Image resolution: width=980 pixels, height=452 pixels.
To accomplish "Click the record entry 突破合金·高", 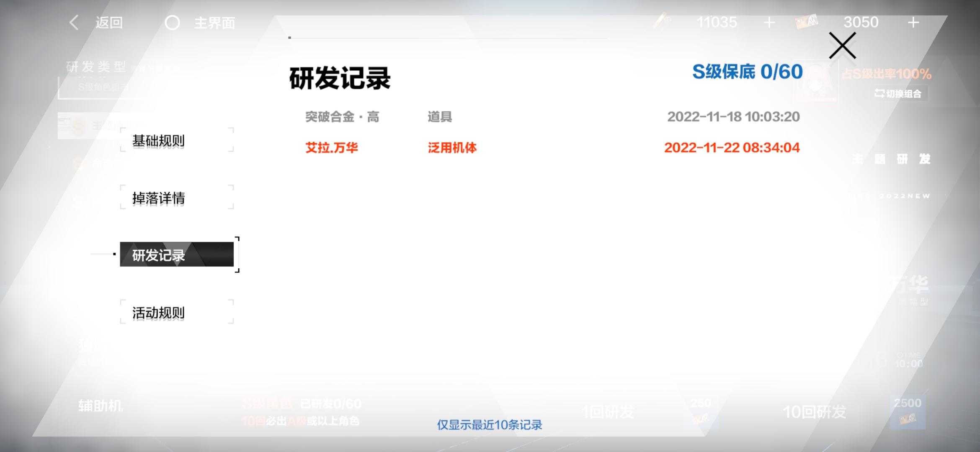I will point(342,116).
